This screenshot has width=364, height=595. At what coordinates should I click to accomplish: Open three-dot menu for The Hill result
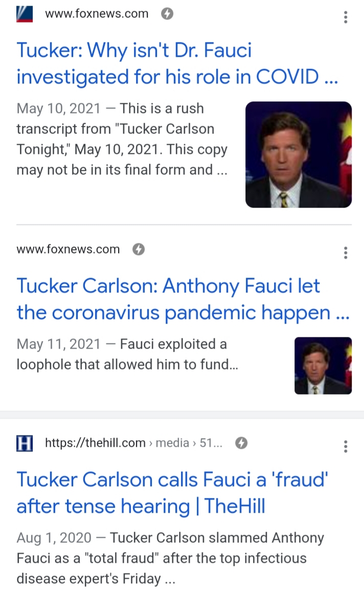346,446
